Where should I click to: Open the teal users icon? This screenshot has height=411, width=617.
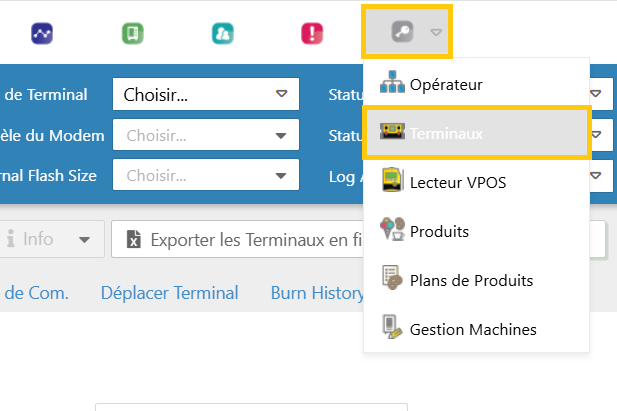point(223,33)
